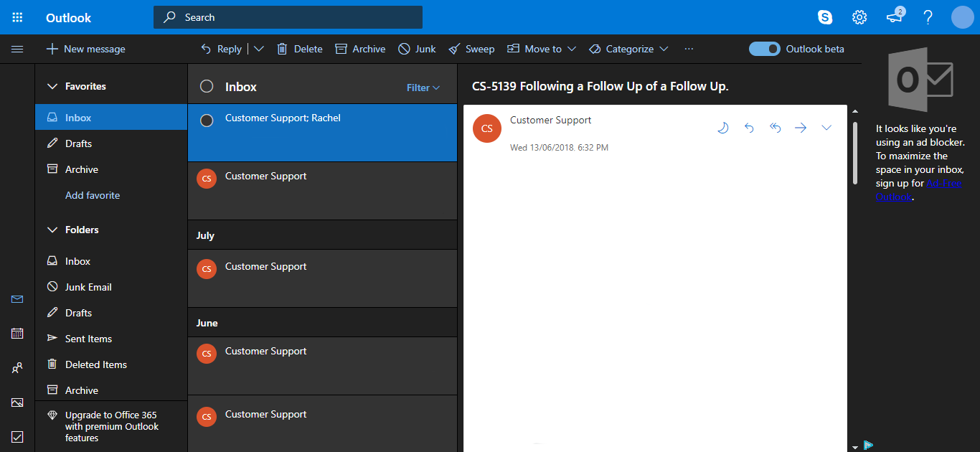Open the app launcher waffle icon
The height and width of the screenshot is (452, 980).
pos(17,17)
